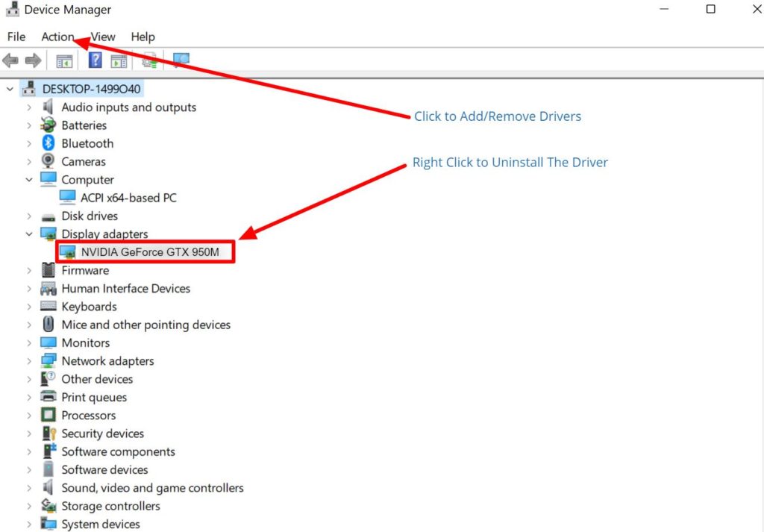Viewport: 764px width, 532px height.
Task: Click the keyboard icon next to Keyboards
Action: 48,306
